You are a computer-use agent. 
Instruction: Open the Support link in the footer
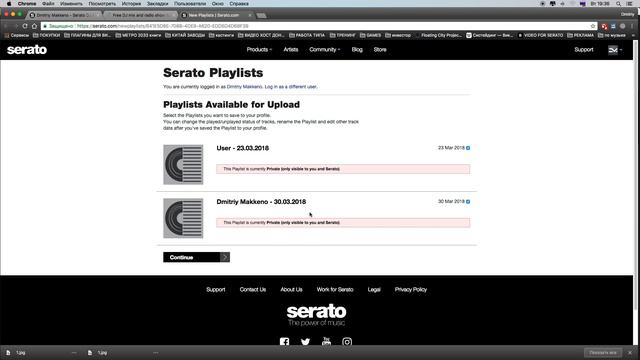tap(216, 289)
